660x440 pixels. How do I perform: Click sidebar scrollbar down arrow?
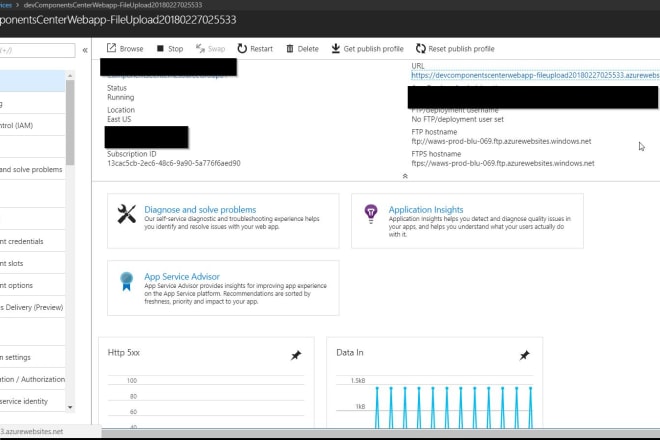[70, 407]
